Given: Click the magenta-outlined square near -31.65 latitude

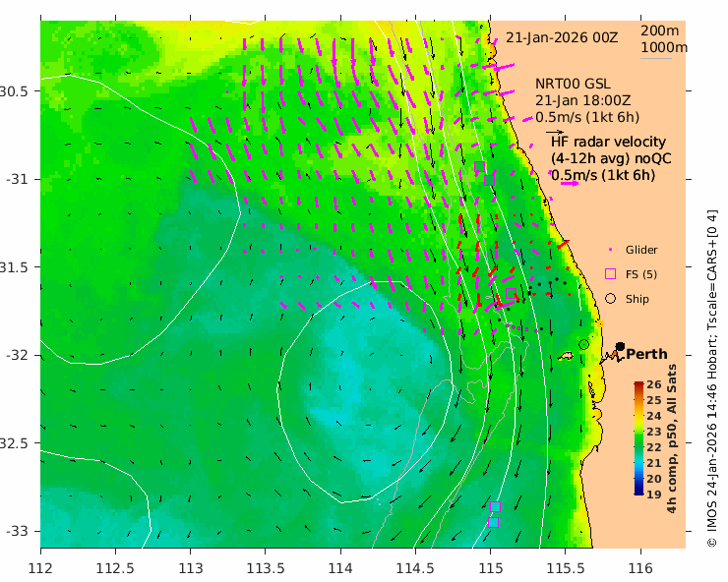Looking at the screenshot, I should tap(511, 293).
